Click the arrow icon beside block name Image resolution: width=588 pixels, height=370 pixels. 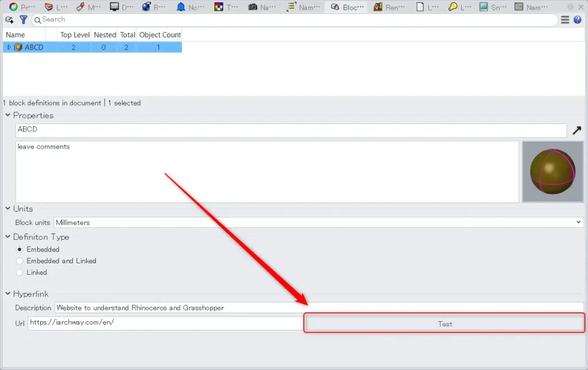tap(577, 131)
